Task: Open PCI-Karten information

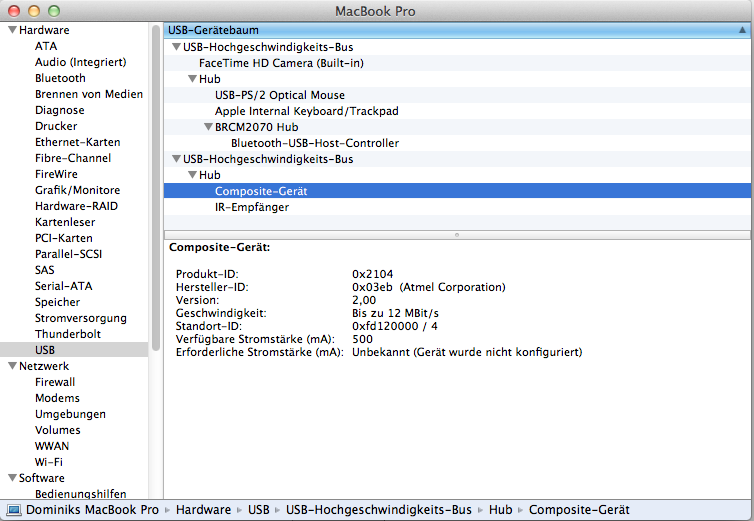Action: pyautogui.click(x=63, y=238)
